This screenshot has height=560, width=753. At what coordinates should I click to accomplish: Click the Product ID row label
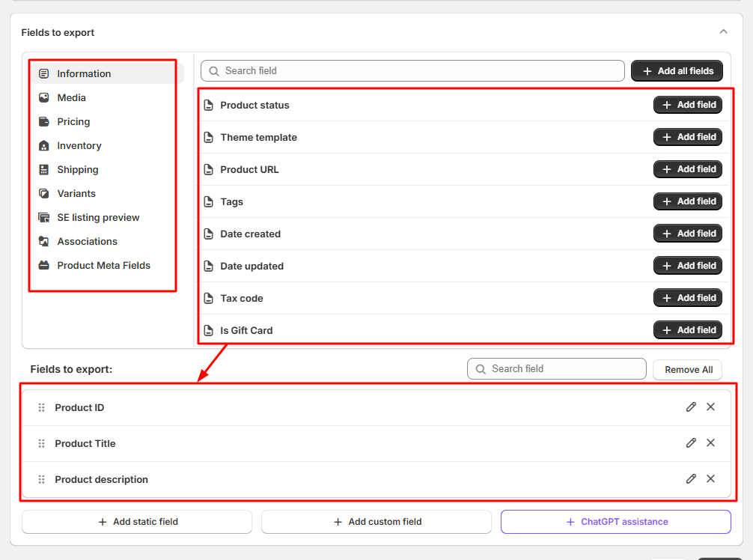coord(79,408)
